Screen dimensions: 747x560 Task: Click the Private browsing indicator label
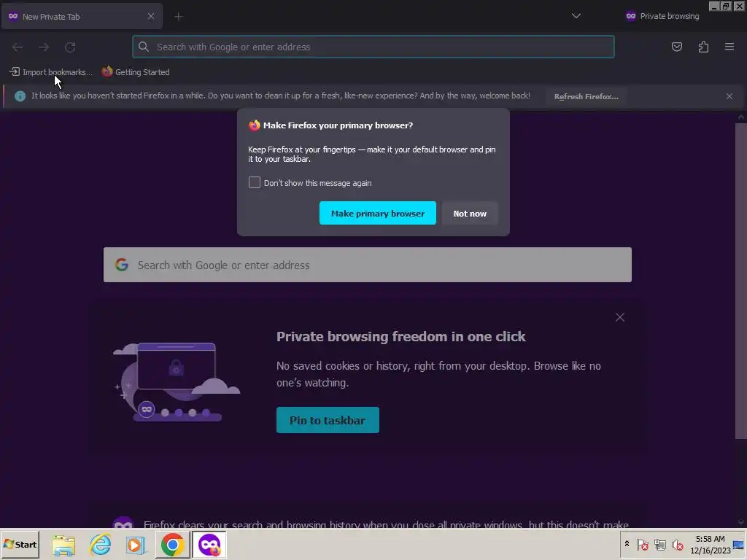point(662,16)
